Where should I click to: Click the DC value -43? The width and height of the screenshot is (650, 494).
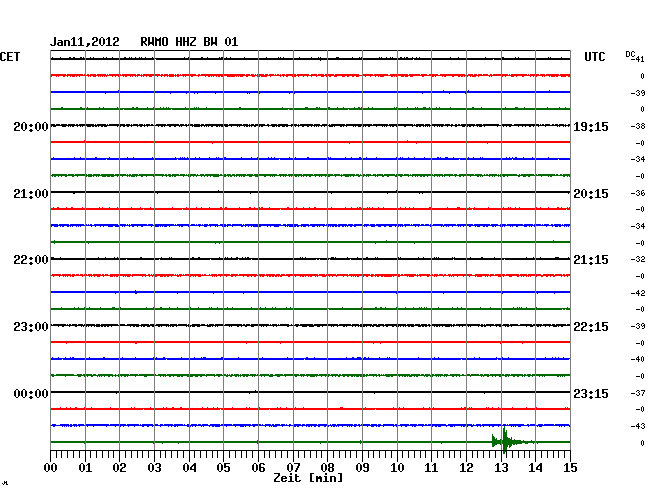click(x=638, y=426)
